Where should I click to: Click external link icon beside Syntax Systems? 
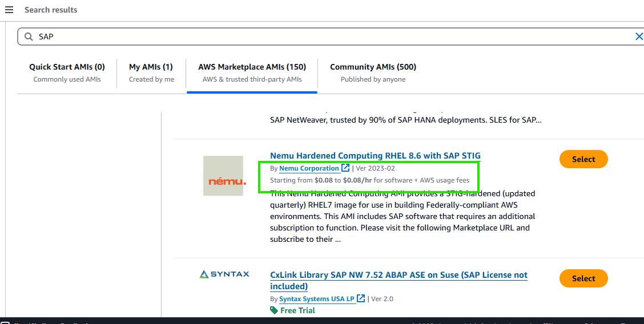pos(361,298)
